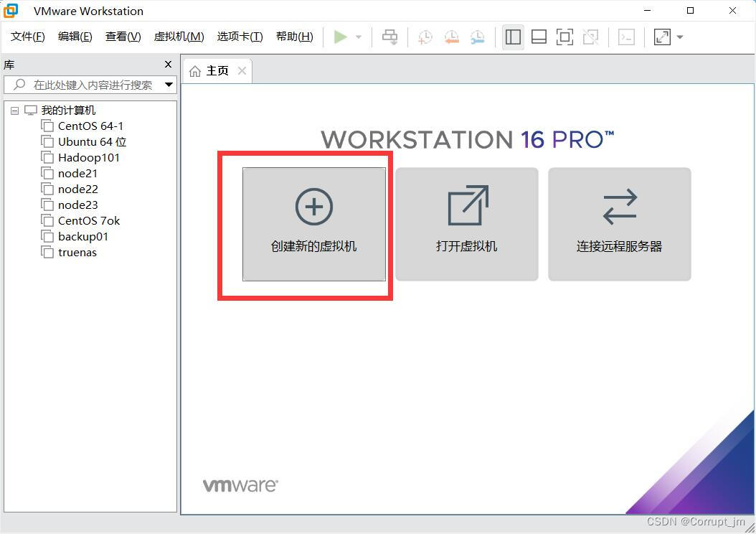756x534 pixels.
Task: Select the node23 virtual machine
Action: click(x=77, y=205)
